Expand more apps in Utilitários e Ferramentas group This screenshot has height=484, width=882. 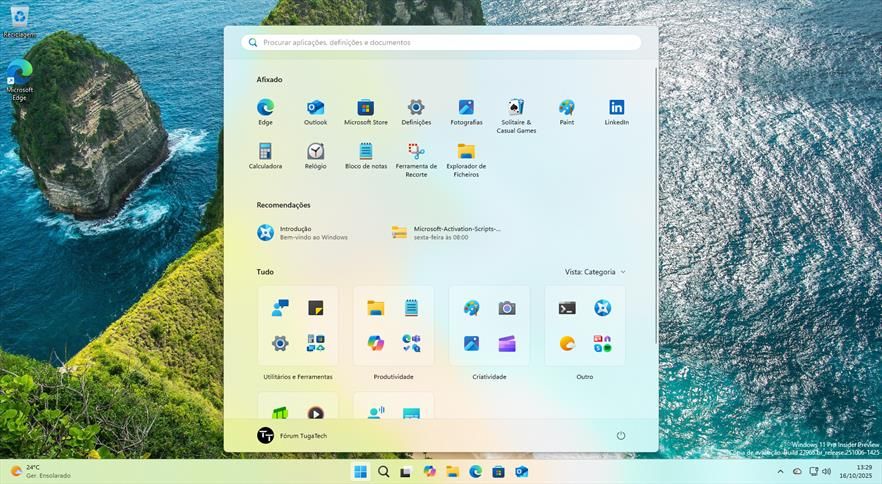tap(316, 343)
